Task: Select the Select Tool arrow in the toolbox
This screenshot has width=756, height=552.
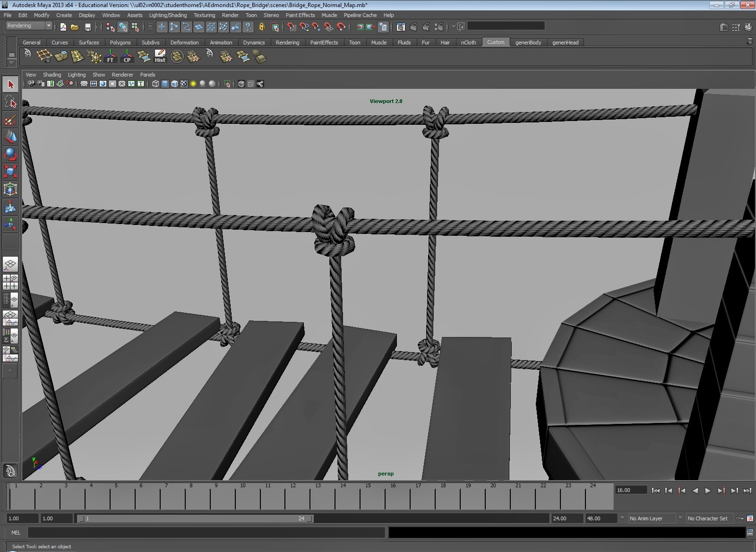Action: click(10, 84)
